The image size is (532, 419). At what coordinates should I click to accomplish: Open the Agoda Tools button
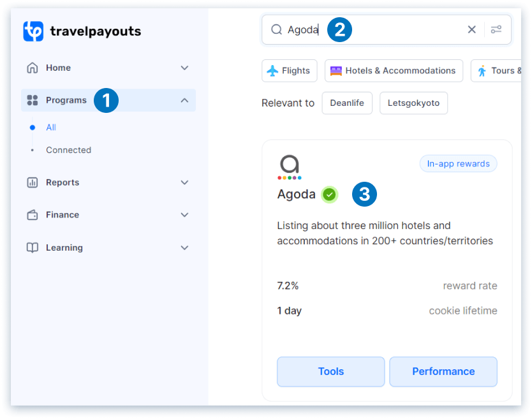coord(330,371)
